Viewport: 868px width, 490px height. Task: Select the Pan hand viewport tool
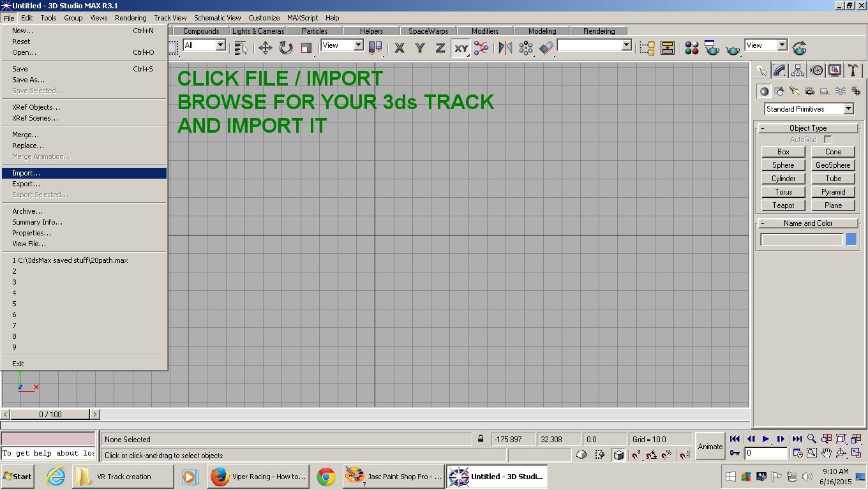[x=827, y=453]
